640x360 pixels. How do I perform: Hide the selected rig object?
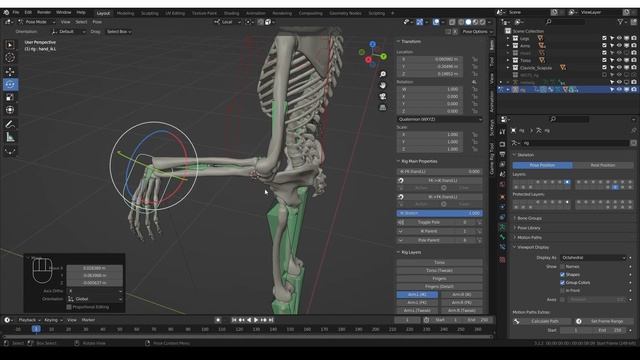[619, 89]
